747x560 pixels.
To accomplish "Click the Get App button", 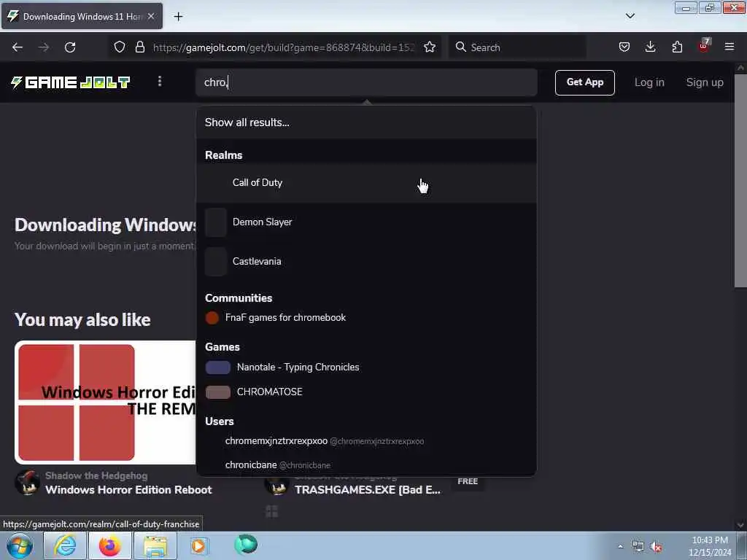I will click(x=584, y=82).
